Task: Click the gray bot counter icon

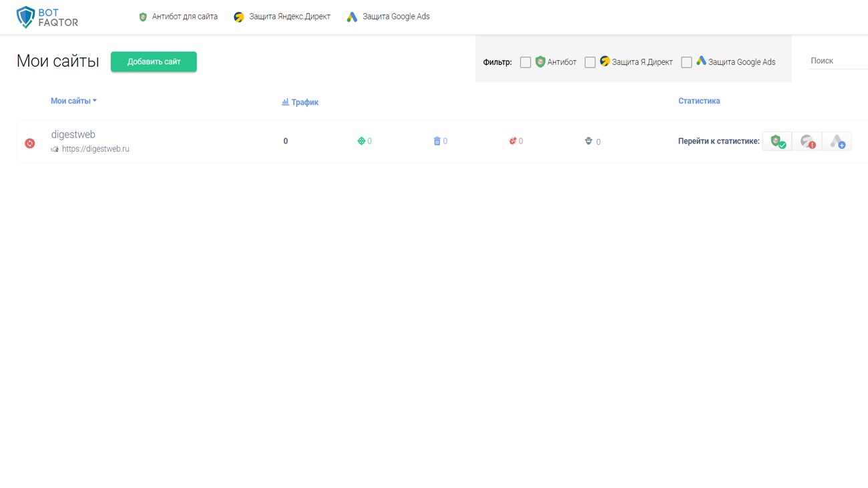Action: [x=588, y=141]
